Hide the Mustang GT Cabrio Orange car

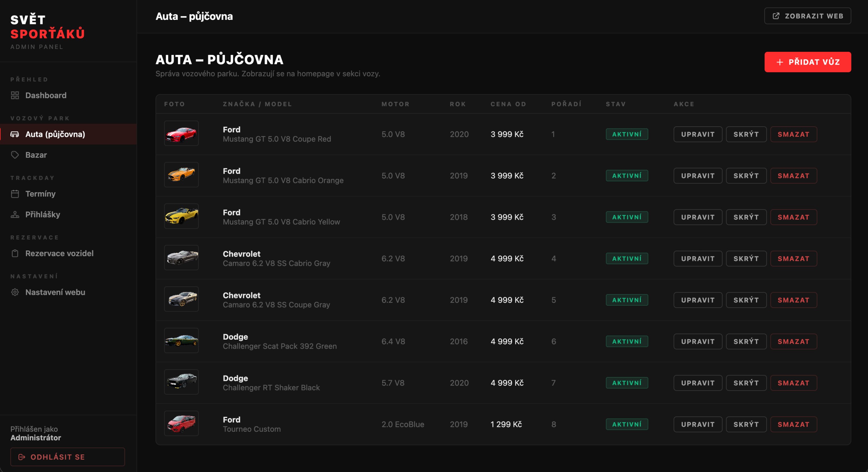tap(746, 176)
